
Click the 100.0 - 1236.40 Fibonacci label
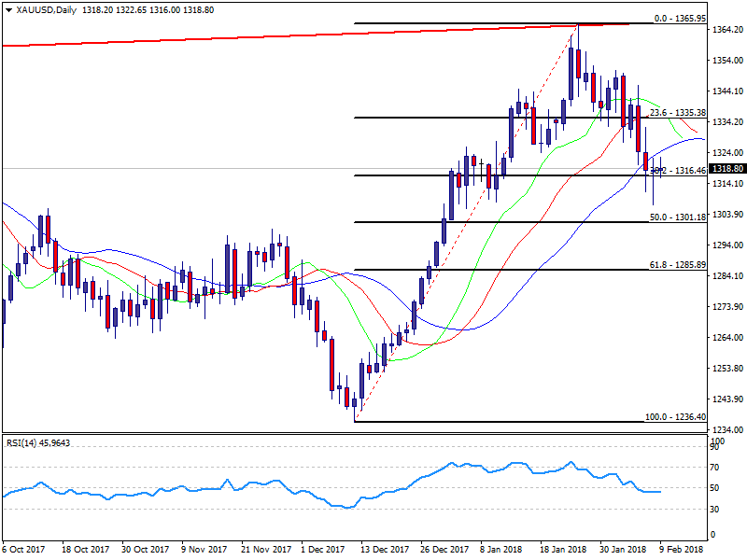[676, 416]
